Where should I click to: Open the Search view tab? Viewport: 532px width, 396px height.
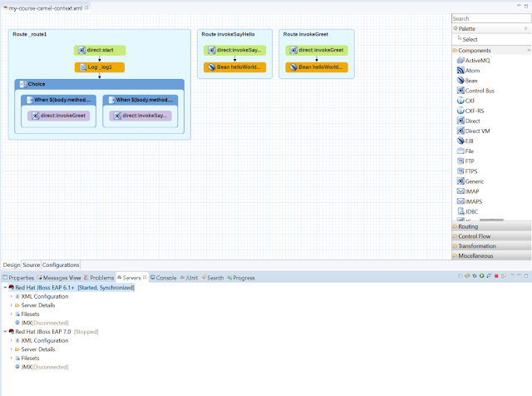(213, 278)
